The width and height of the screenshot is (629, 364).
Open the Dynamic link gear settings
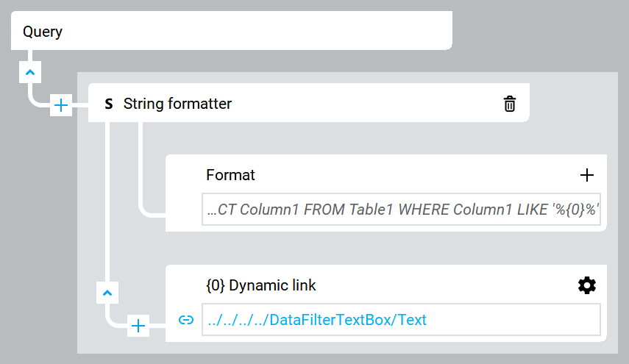coord(586,285)
